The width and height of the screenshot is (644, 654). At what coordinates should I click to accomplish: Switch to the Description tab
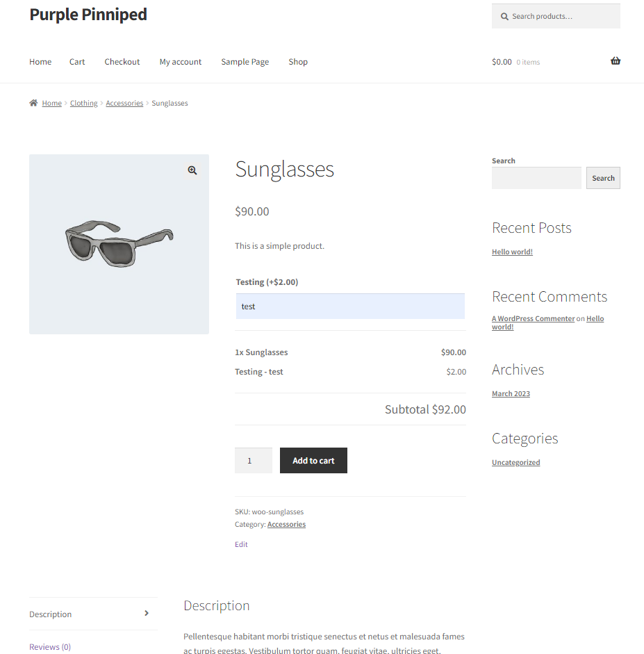coord(50,614)
